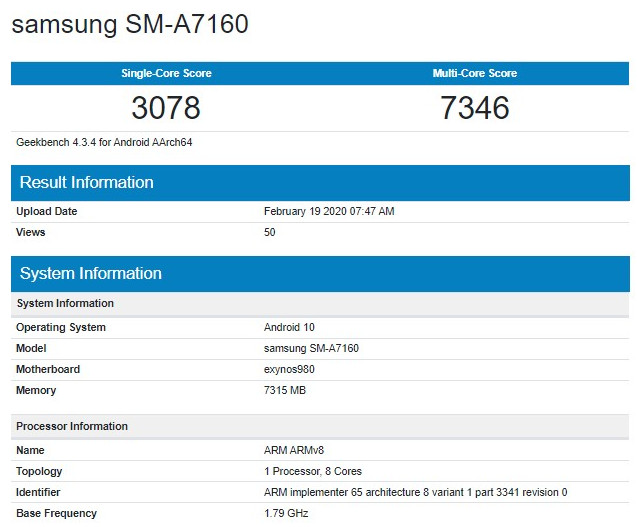Select the 1 Processor, 8 Cores value

point(313,471)
